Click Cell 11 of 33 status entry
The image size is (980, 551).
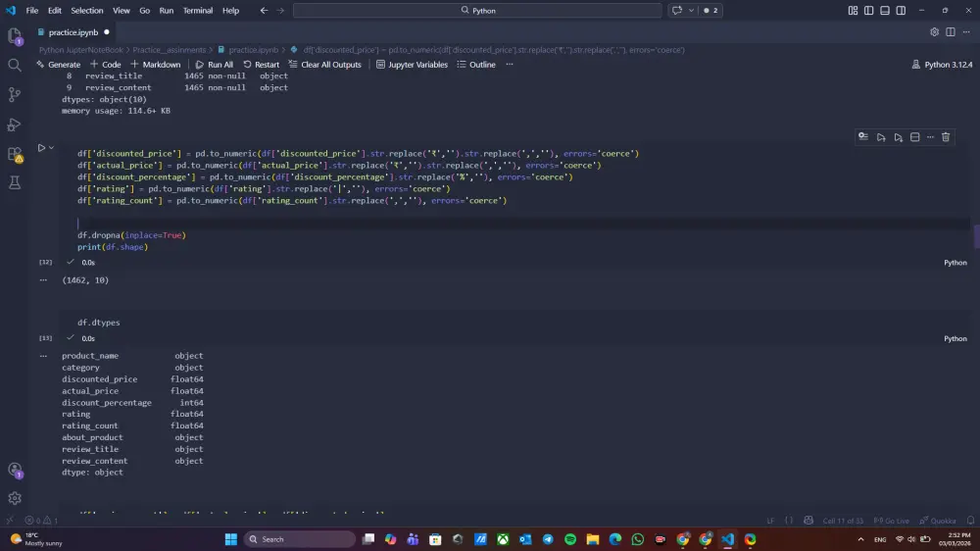click(x=843, y=521)
